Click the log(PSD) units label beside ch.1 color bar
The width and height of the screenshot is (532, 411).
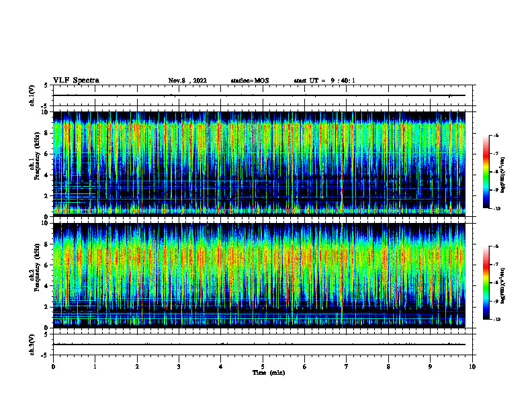[503, 175]
